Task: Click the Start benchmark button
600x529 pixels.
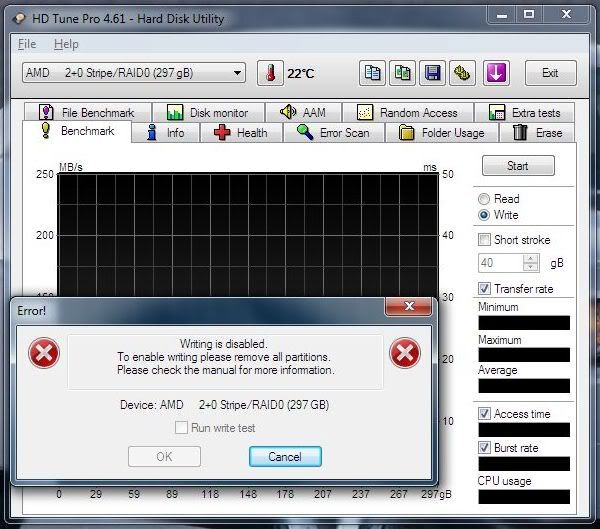Action: [x=518, y=166]
